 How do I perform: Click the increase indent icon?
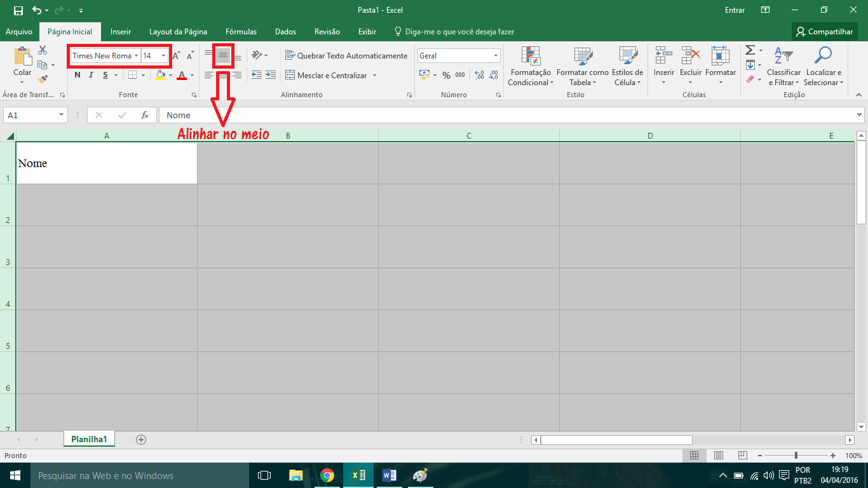pyautogui.click(x=271, y=75)
